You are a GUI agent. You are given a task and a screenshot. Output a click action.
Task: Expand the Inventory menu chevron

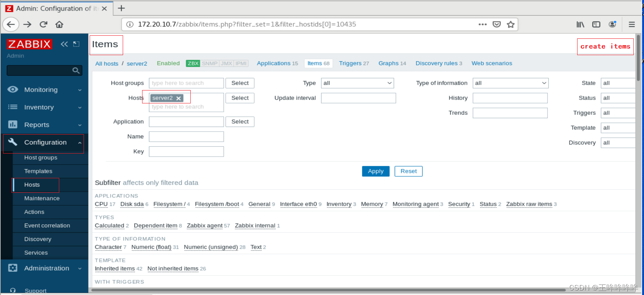click(x=80, y=108)
